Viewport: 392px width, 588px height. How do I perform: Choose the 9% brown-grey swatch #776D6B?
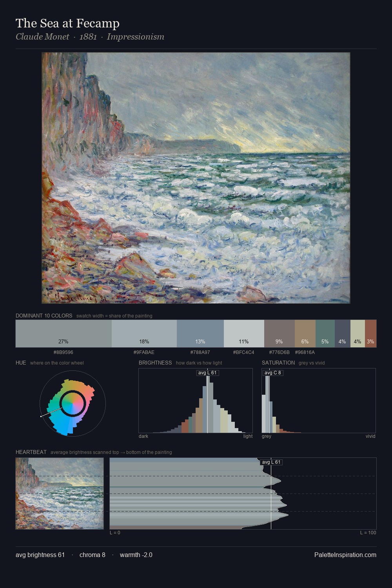[279, 334]
